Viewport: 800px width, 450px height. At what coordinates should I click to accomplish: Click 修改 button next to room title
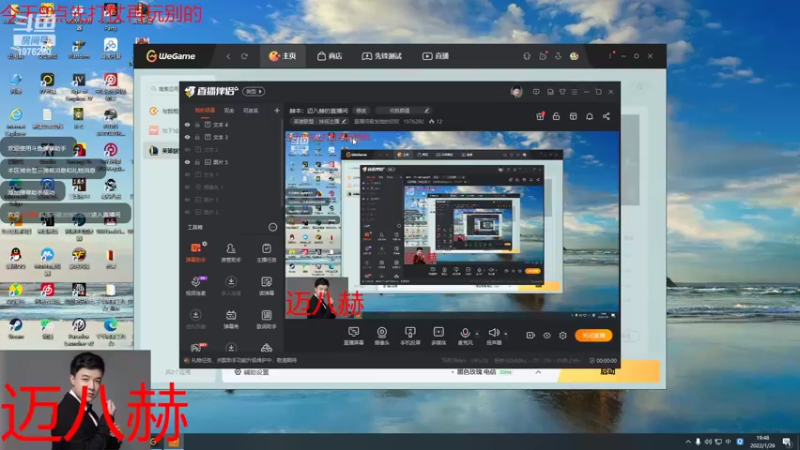pyautogui.click(x=361, y=110)
